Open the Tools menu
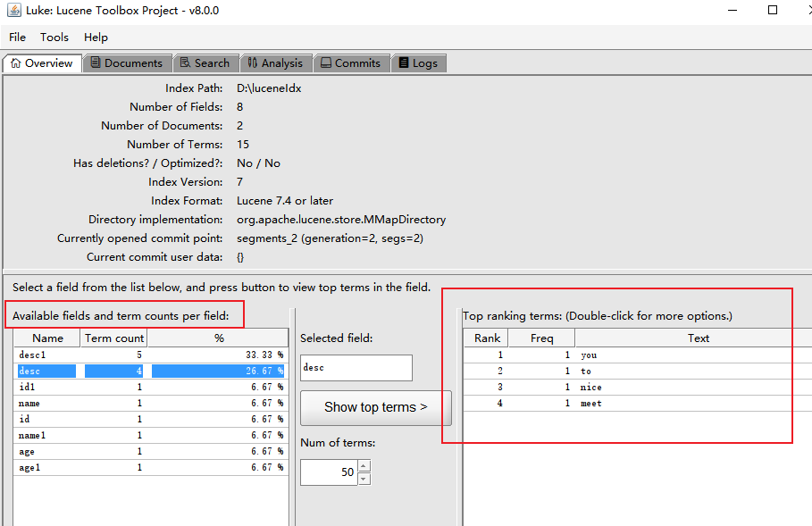Image resolution: width=812 pixels, height=526 pixels. [54, 38]
